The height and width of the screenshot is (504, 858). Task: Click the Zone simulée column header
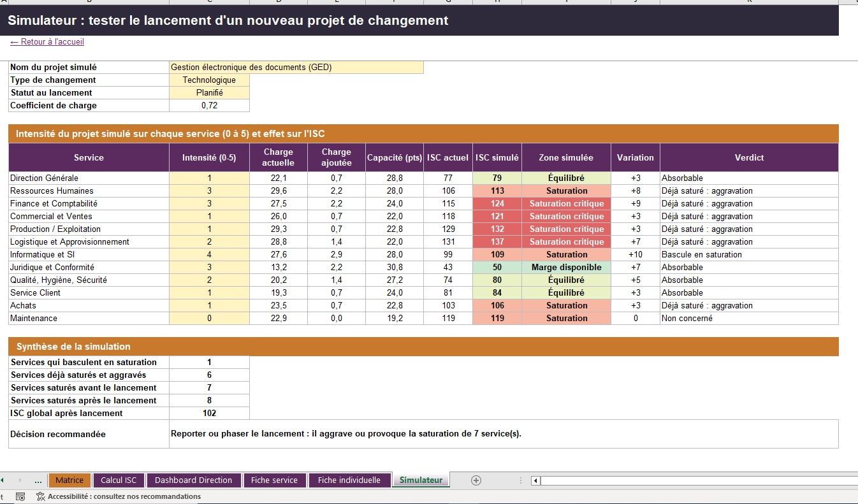coord(566,157)
